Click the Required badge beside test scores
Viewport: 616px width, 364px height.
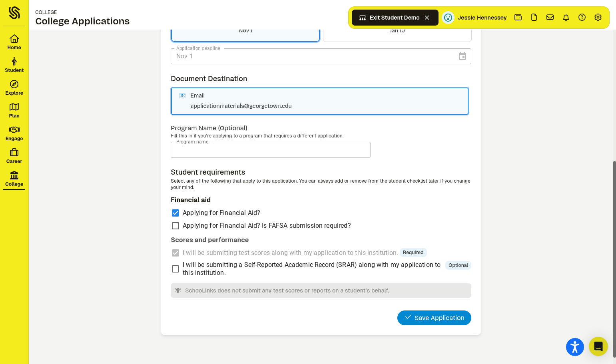(x=413, y=253)
